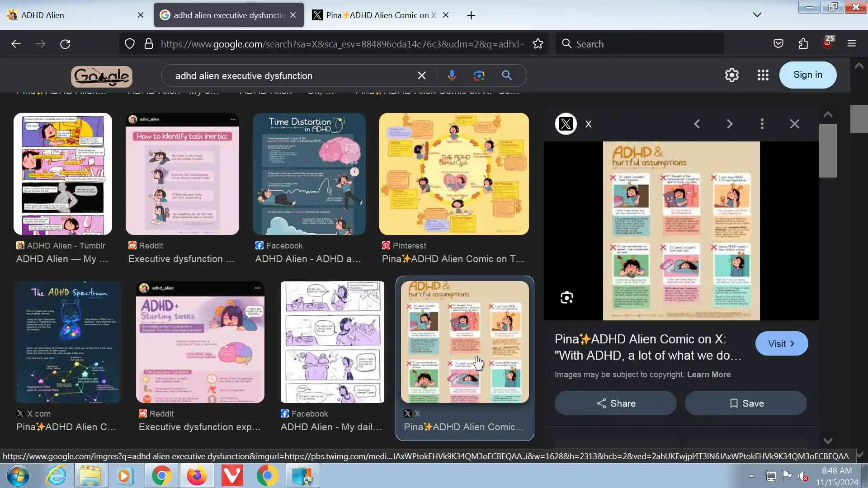Click the voice search microphone icon
The width and height of the screenshot is (868, 488).
tap(452, 75)
